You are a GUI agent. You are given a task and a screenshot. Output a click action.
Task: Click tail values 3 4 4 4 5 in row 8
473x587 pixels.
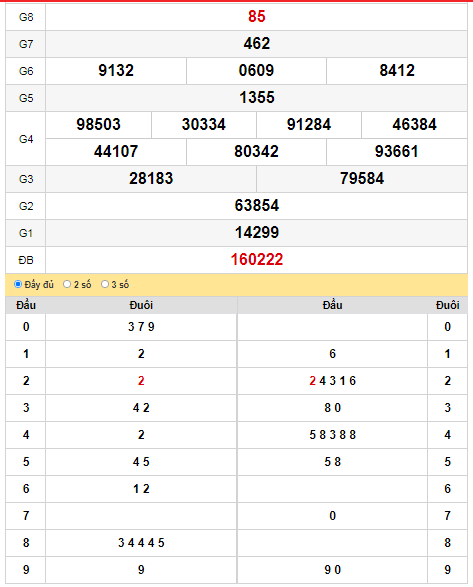(141, 543)
